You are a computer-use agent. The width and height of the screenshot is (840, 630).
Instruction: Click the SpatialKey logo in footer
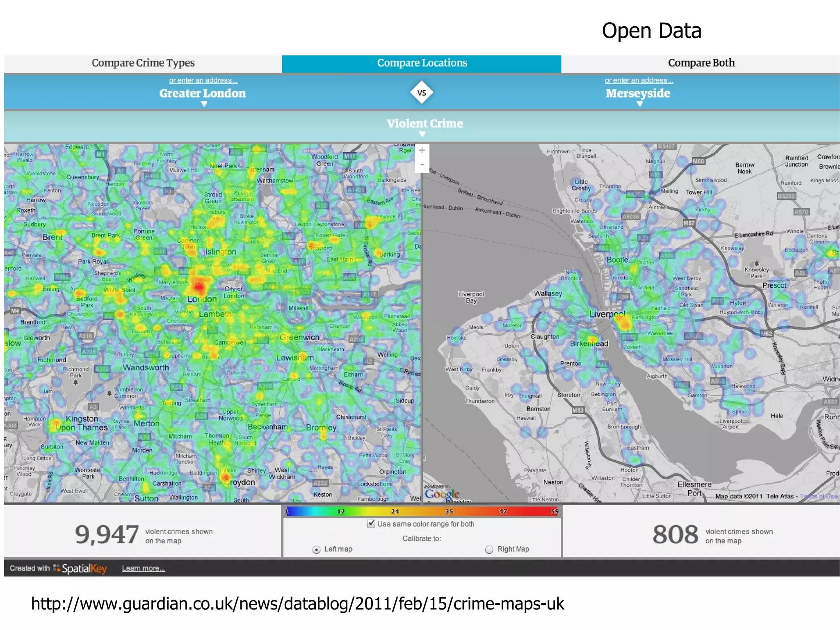pyautogui.click(x=80, y=568)
